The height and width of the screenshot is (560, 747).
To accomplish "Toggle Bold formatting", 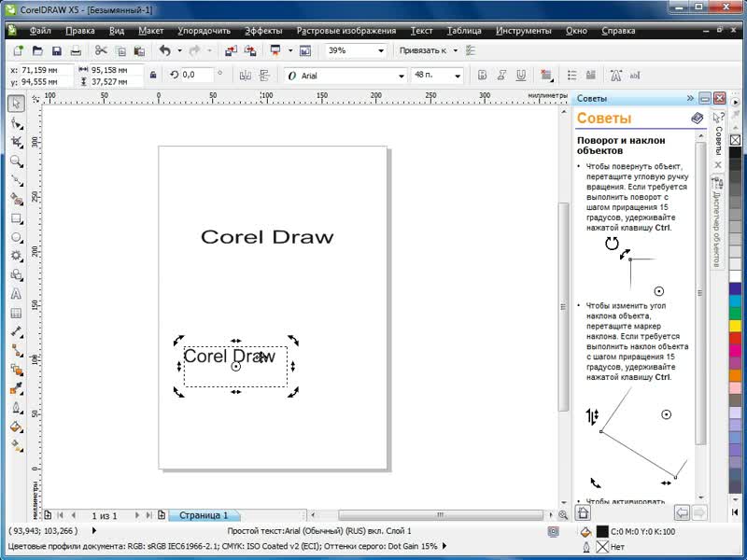I will (x=482, y=76).
